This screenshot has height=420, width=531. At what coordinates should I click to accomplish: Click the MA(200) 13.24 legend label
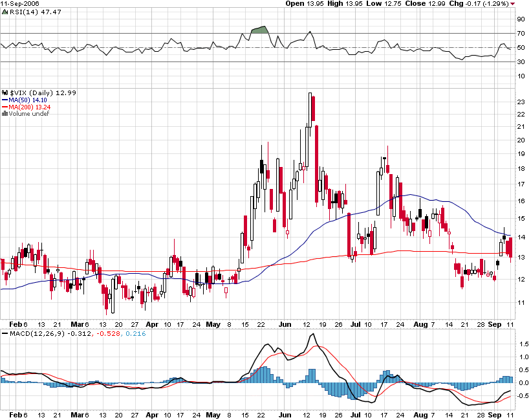28,107
